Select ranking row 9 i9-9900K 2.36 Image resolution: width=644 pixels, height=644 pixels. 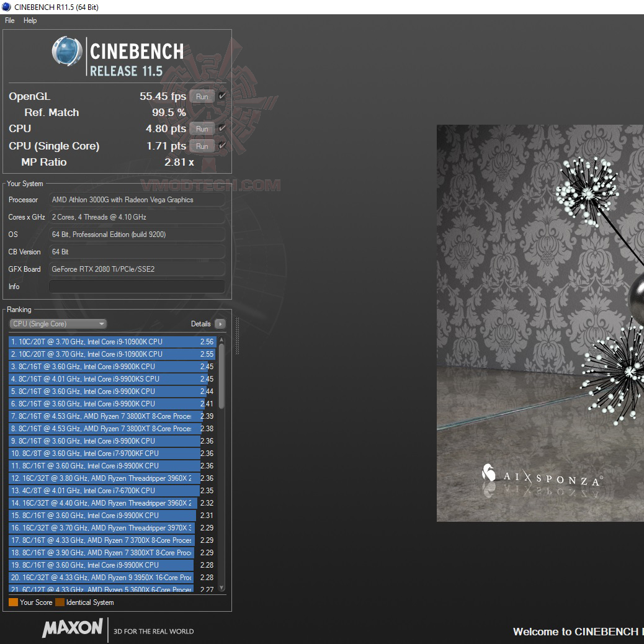coord(112,441)
